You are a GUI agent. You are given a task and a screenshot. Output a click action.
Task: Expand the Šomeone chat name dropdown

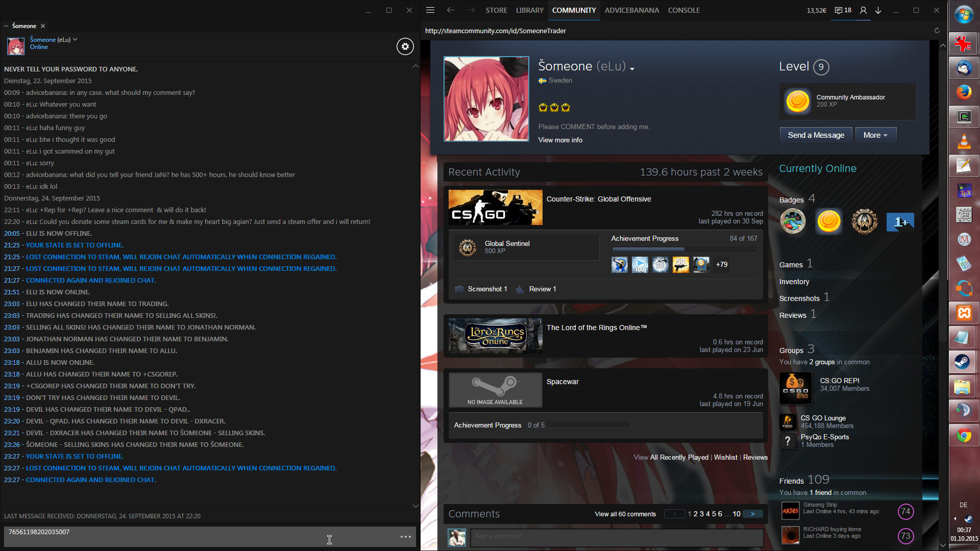point(75,39)
